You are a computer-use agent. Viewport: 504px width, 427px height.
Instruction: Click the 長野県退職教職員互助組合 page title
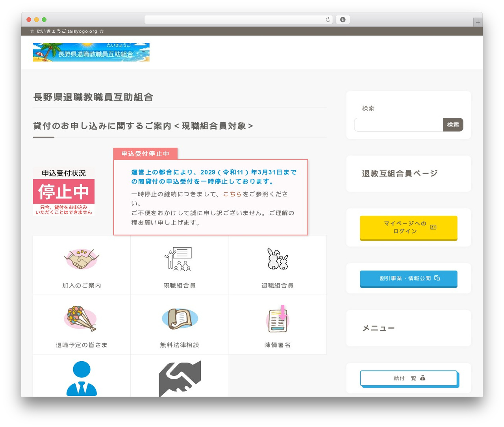tap(93, 97)
